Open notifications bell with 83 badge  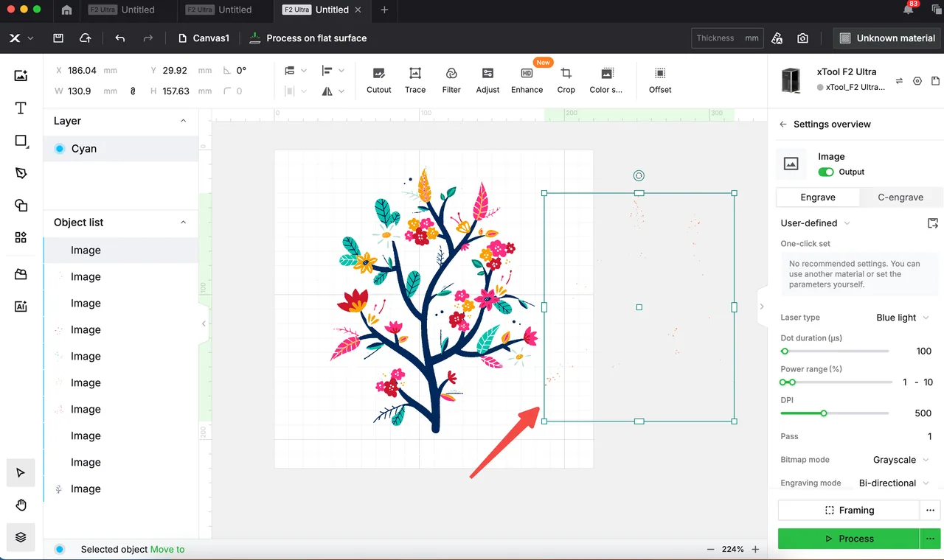[x=909, y=10]
